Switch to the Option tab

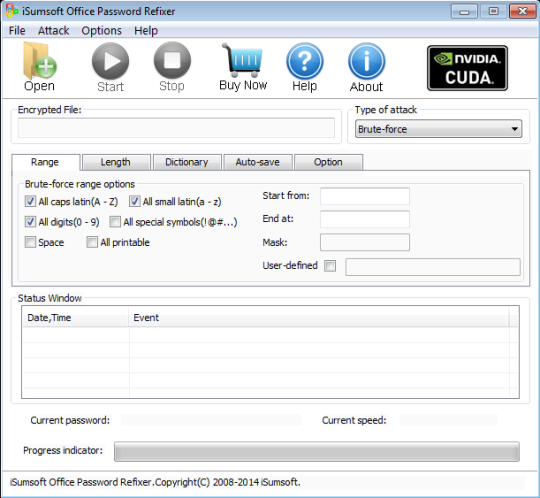click(329, 162)
